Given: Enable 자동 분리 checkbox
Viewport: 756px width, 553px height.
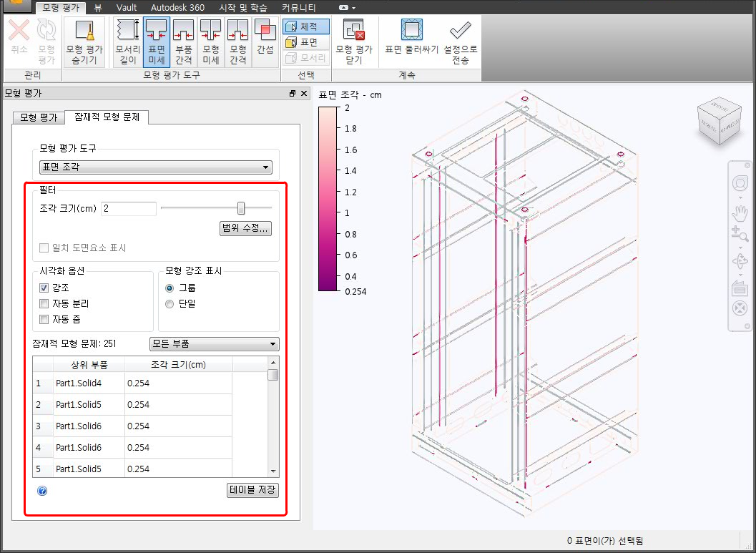Looking at the screenshot, I should coord(44,304).
